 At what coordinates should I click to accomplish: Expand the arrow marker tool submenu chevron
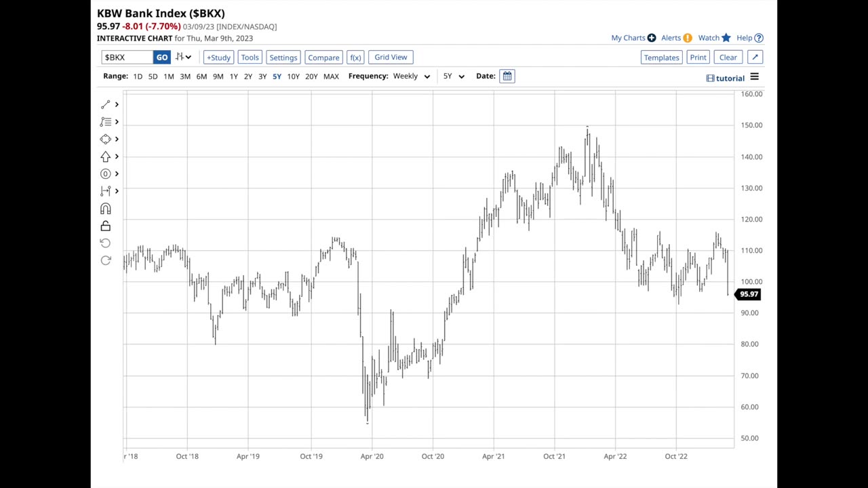point(117,157)
